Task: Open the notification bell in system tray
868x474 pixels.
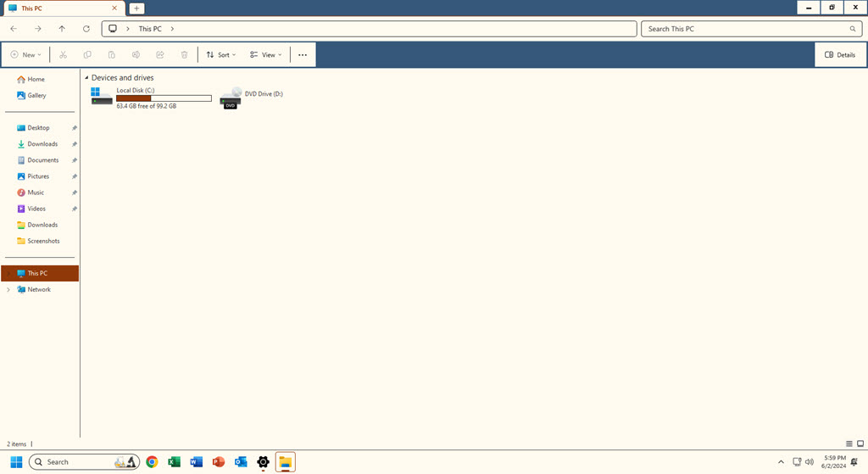Action: coord(854,462)
